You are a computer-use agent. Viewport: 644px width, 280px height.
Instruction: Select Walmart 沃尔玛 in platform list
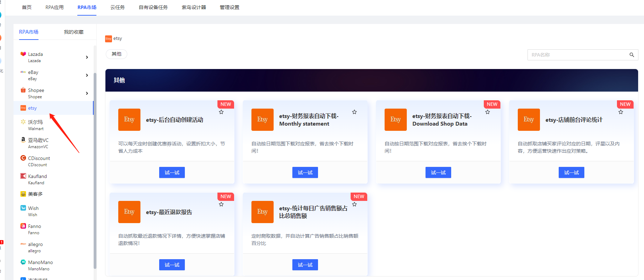(53, 125)
